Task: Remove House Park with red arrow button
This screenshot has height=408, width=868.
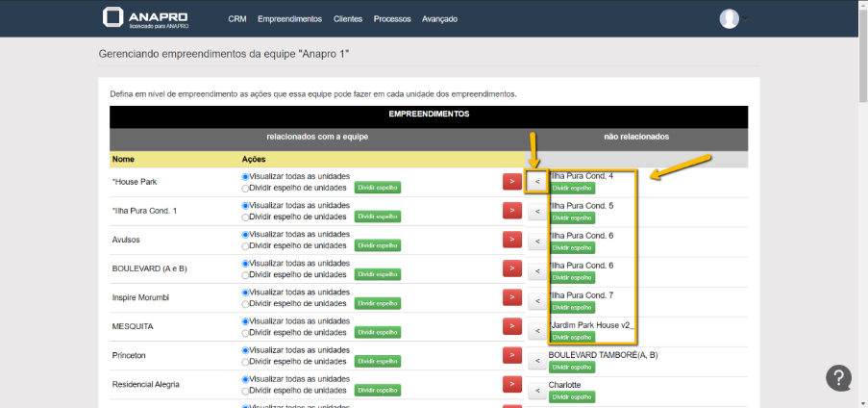Action: pos(512,181)
